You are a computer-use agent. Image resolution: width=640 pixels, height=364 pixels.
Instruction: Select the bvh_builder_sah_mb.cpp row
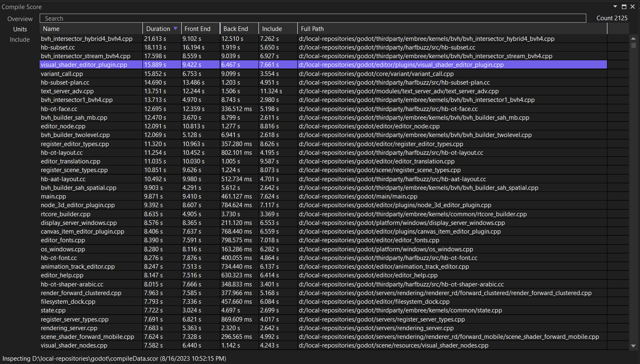[323, 118]
